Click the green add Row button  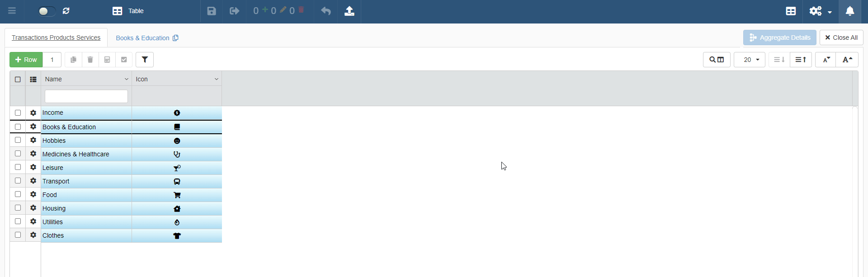point(26,60)
